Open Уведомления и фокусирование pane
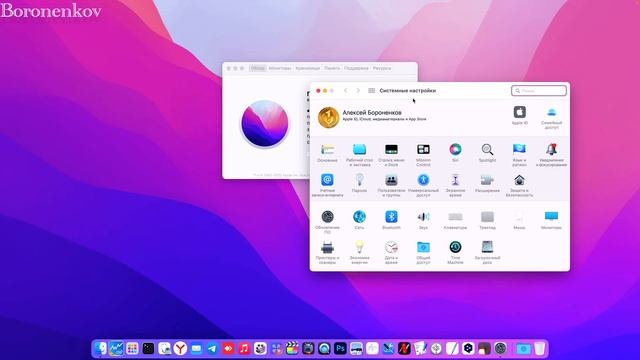Viewport: 640px width, 360px height. [551, 150]
